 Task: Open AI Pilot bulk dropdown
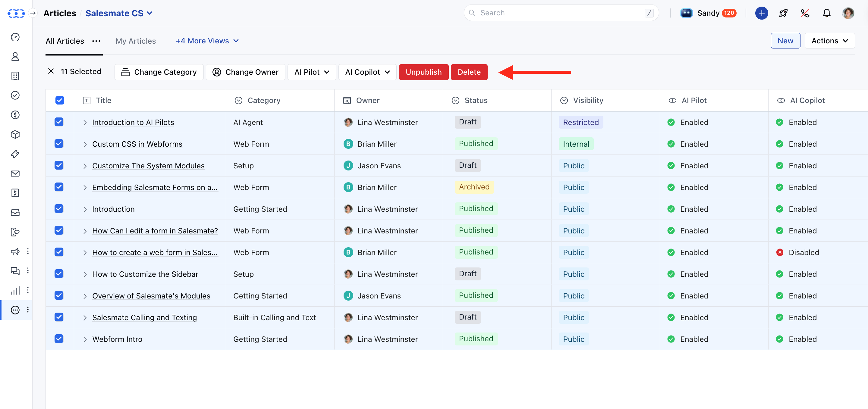pyautogui.click(x=312, y=72)
